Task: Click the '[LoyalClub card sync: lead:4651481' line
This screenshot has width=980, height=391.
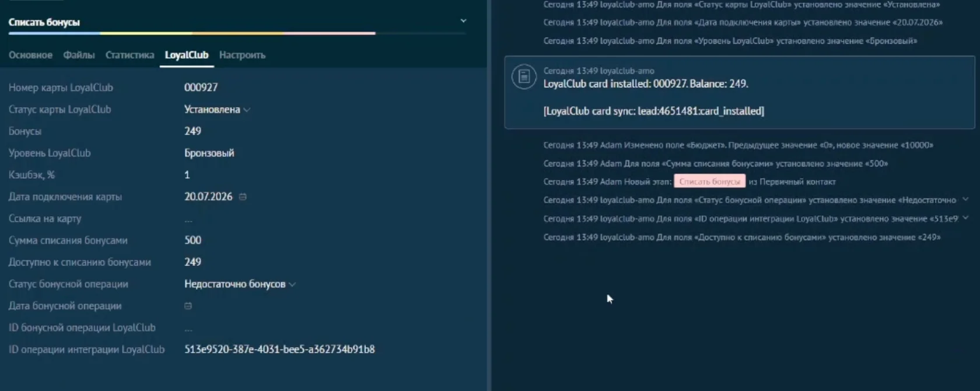Action: tap(653, 111)
